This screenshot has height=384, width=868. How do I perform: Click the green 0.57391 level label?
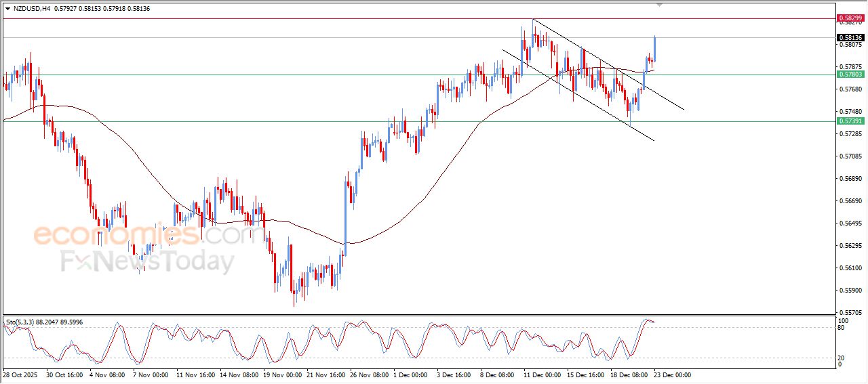850,121
